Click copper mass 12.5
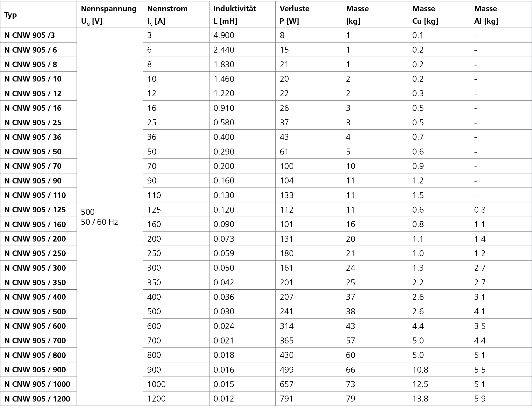 [x=420, y=384]
